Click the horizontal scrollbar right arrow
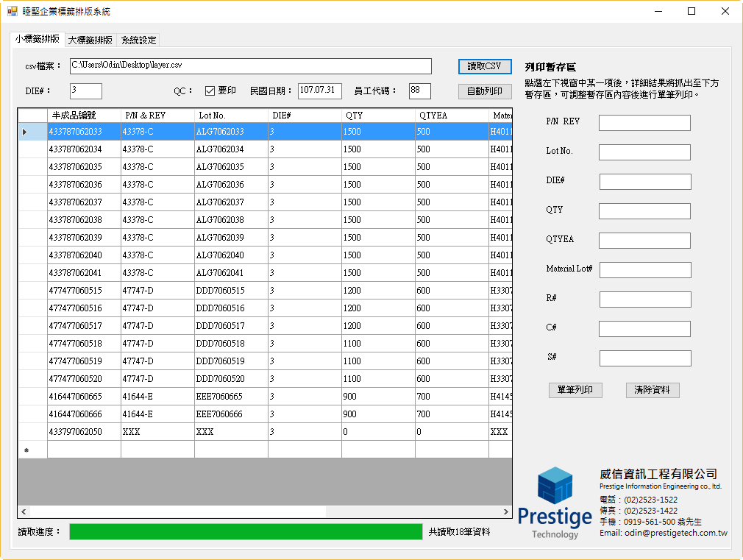743x560 pixels. click(x=506, y=511)
